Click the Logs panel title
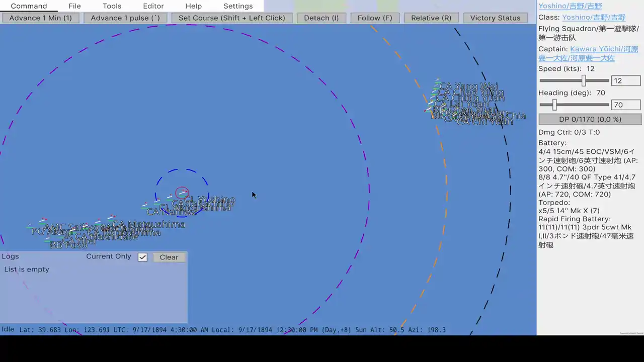The height and width of the screenshot is (362, 644). point(10,256)
